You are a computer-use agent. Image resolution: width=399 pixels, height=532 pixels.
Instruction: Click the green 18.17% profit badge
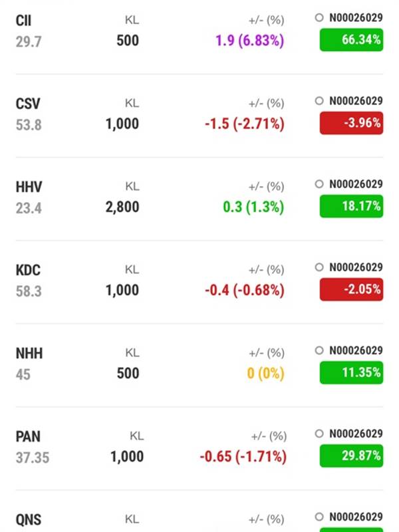[351, 206]
